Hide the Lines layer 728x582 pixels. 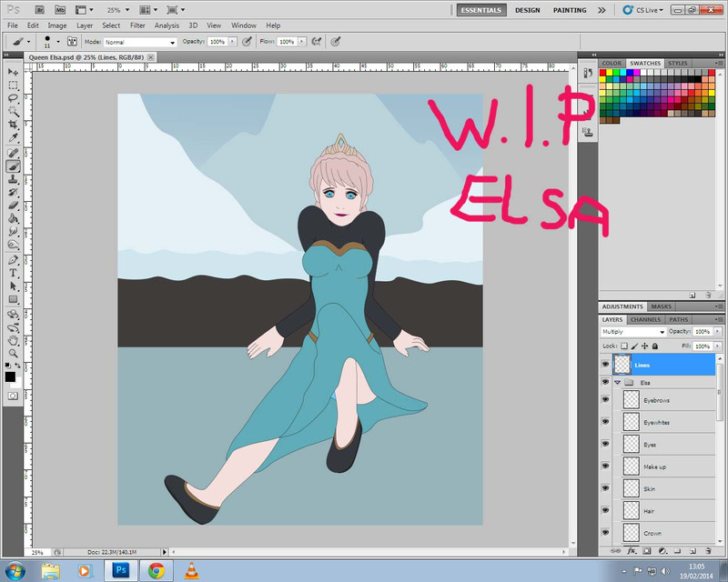coord(605,365)
